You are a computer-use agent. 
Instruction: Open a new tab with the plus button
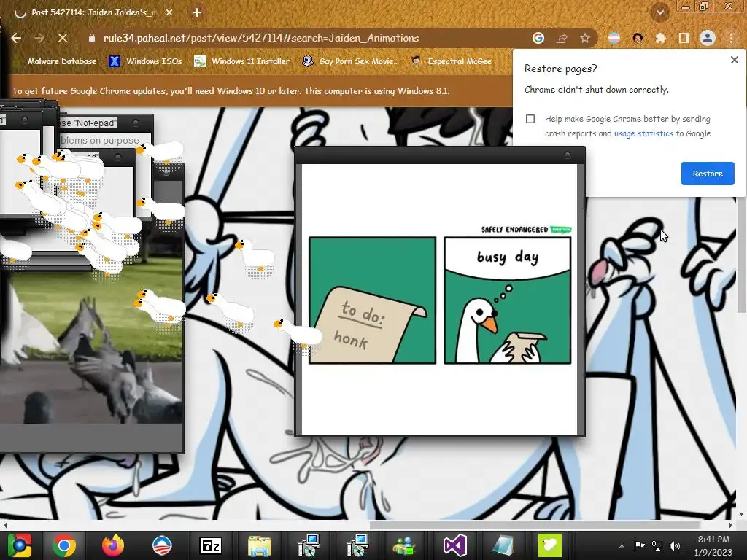[197, 13]
